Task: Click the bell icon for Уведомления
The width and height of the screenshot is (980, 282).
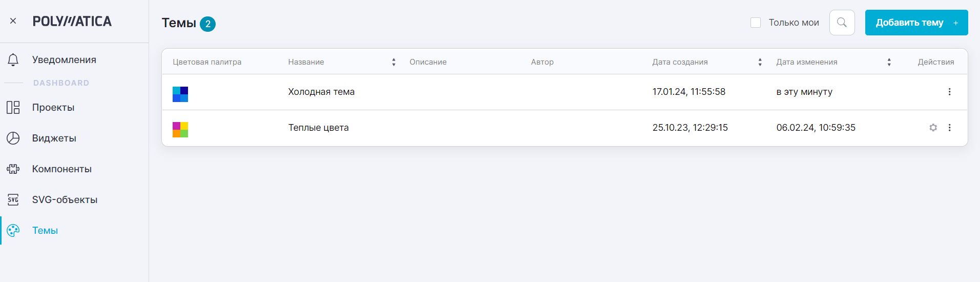Action: pos(13,60)
